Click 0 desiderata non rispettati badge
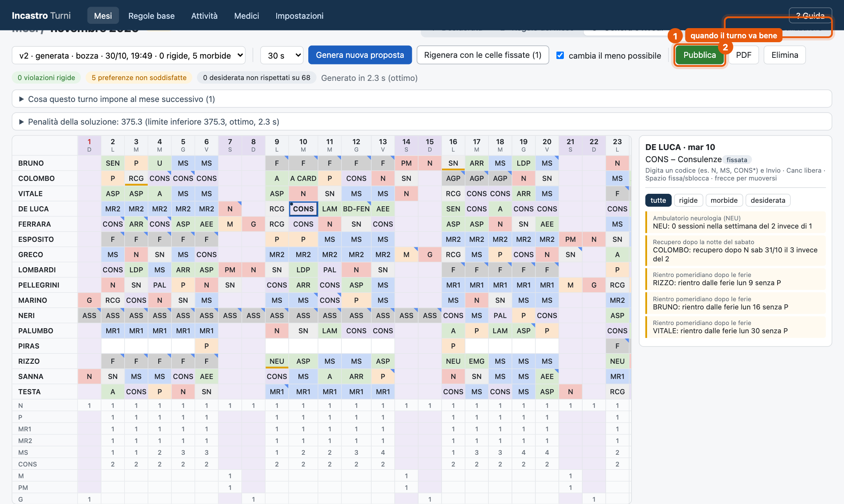 [256, 78]
